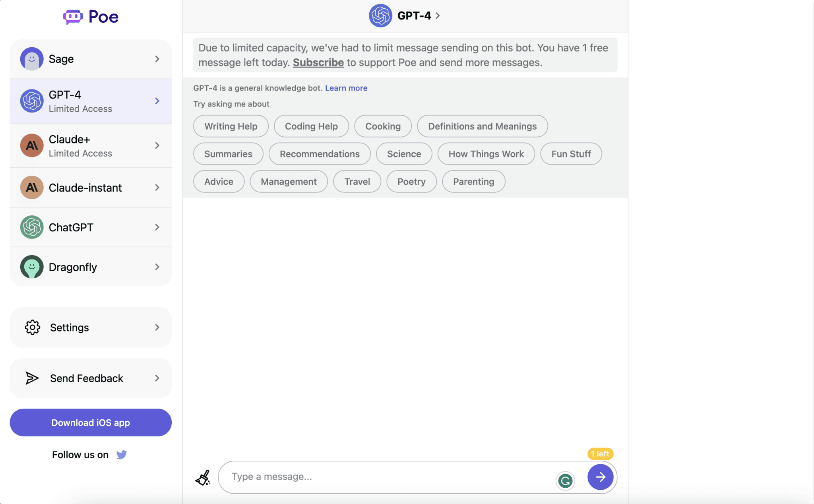
Task: Expand the GPT-4 sidebar chevron
Action: (157, 101)
